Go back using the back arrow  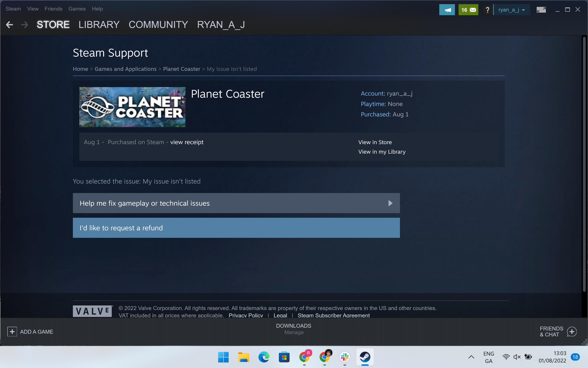[x=9, y=25]
